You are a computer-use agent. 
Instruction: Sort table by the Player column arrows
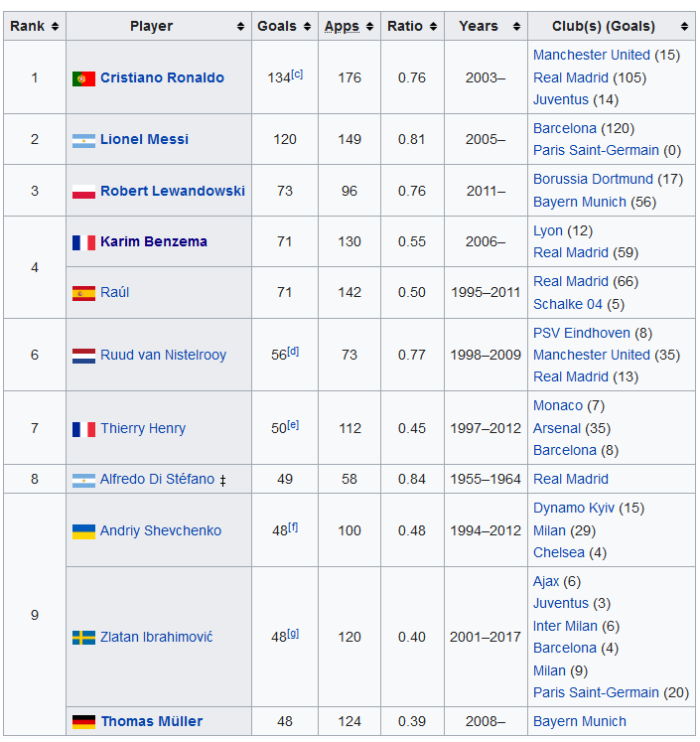click(240, 27)
